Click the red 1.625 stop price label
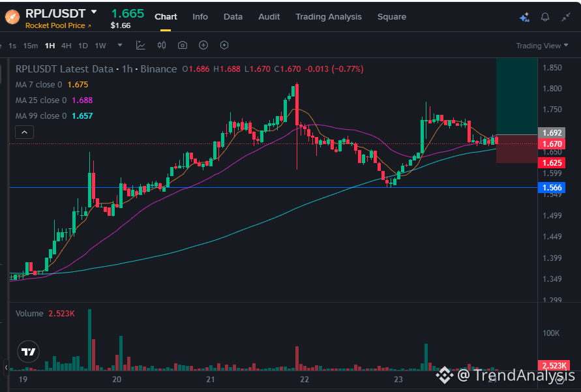The image size is (581, 392). tap(552, 162)
